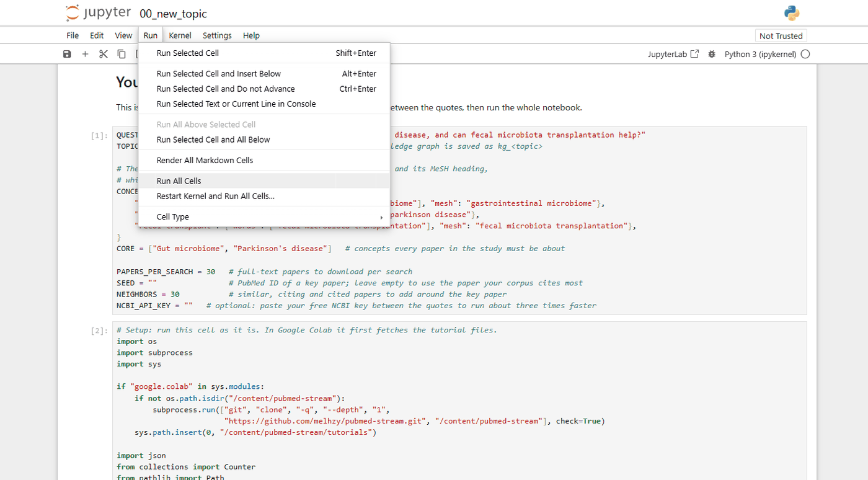Screen dimensions: 868x480
Task: Click the Python kernel logo
Action: pyautogui.click(x=792, y=13)
